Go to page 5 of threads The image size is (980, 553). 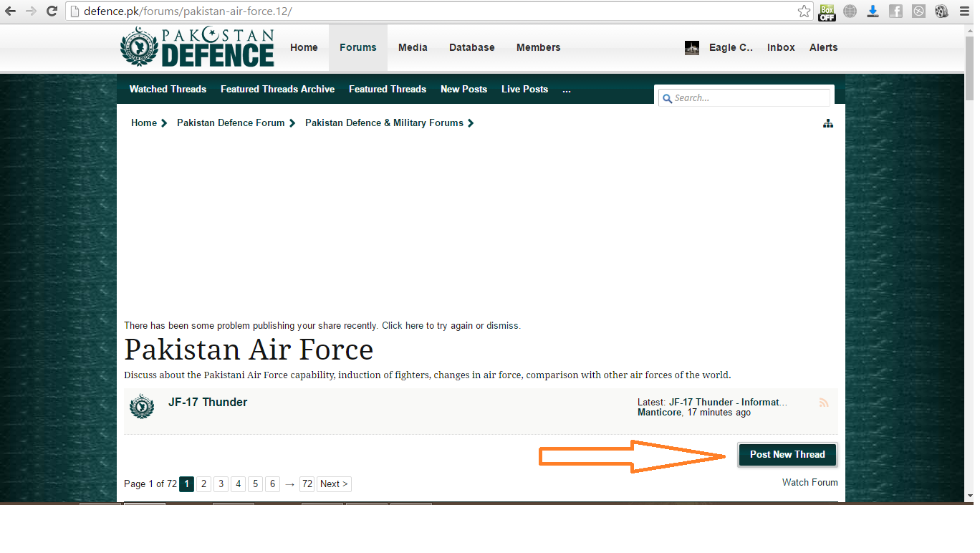point(255,484)
